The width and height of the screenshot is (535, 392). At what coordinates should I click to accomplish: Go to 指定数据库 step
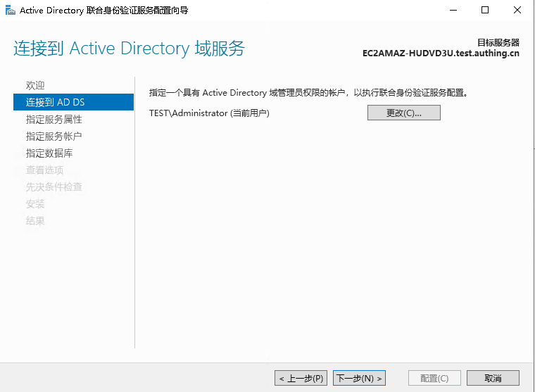(x=49, y=153)
